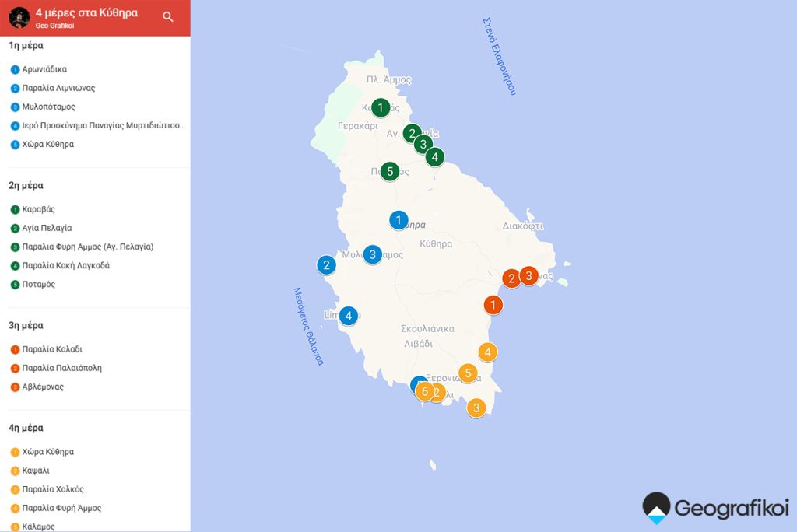Select yellow map marker number 4
The image size is (797, 532).
tap(487, 352)
